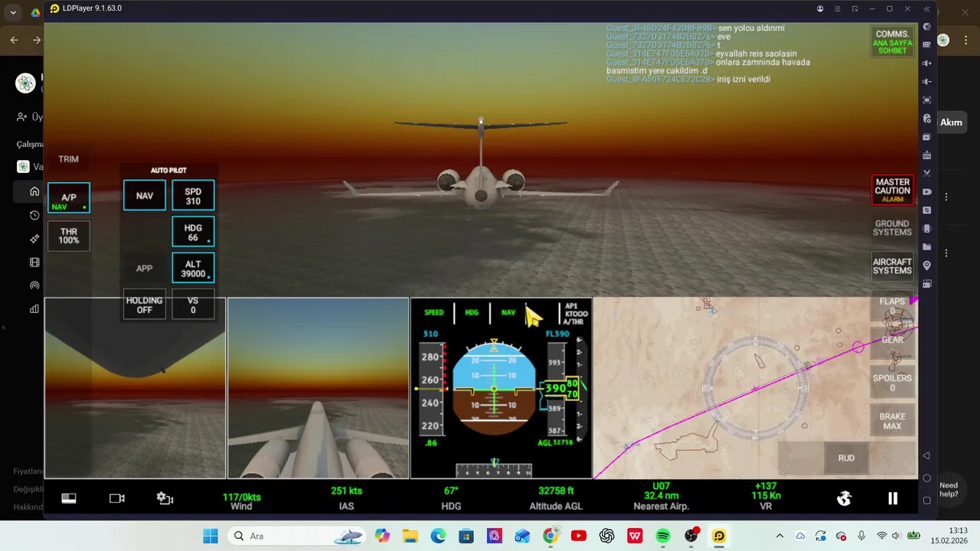The height and width of the screenshot is (551, 980).
Task: Toggle the HDG 66 autopilot button
Action: click(x=193, y=232)
